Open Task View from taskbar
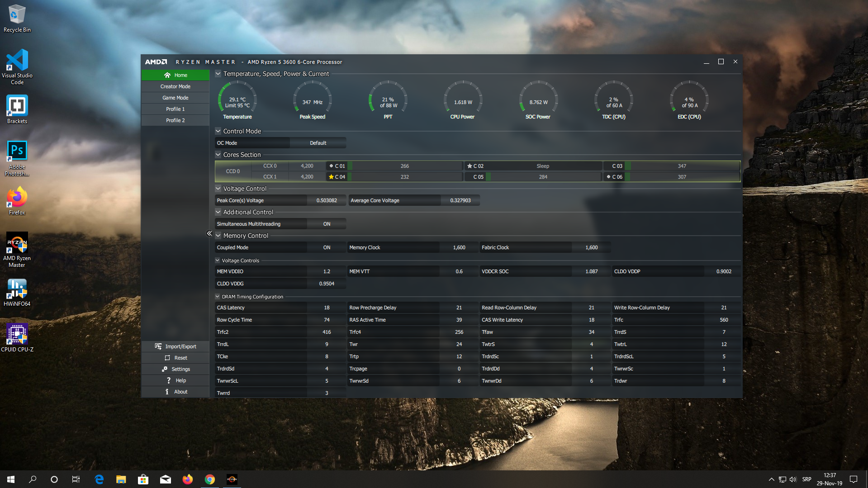Image resolution: width=868 pixels, height=488 pixels. pyautogui.click(x=76, y=479)
